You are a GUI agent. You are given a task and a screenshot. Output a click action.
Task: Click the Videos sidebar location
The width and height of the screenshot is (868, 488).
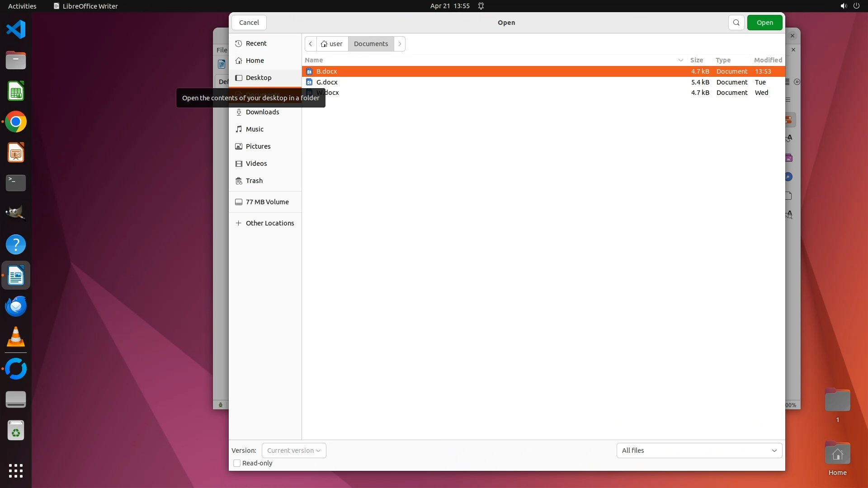256,164
